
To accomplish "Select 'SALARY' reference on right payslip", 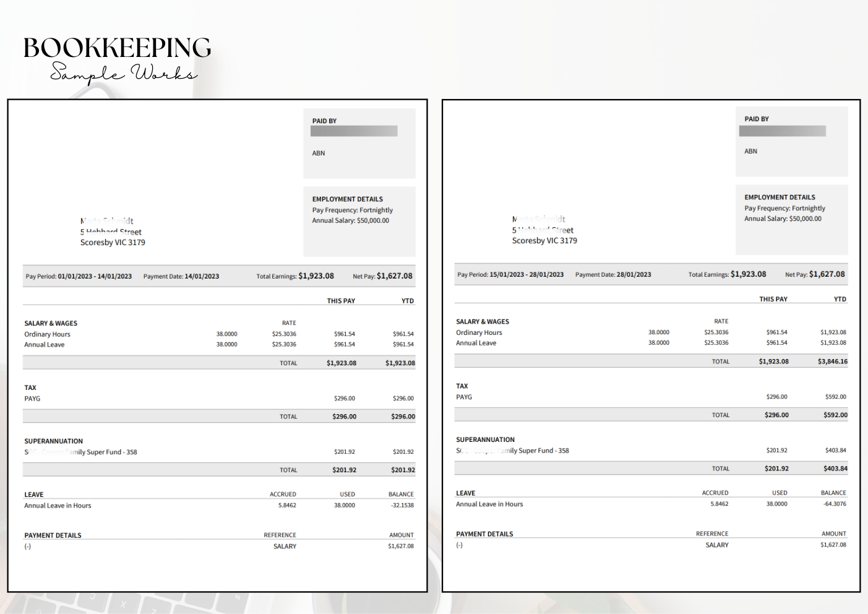I will pos(717,545).
